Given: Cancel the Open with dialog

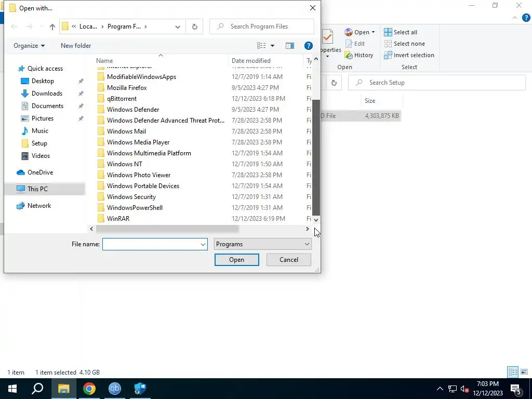Looking at the screenshot, I should point(288,260).
